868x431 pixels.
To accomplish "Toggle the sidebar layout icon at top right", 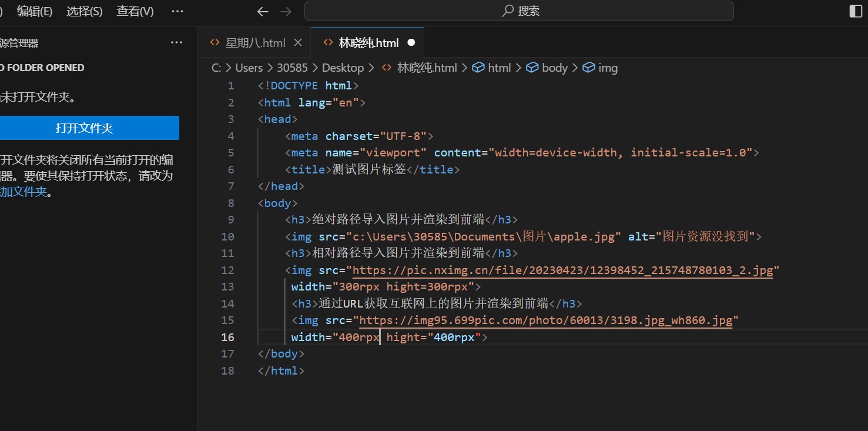I will click(x=856, y=11).
